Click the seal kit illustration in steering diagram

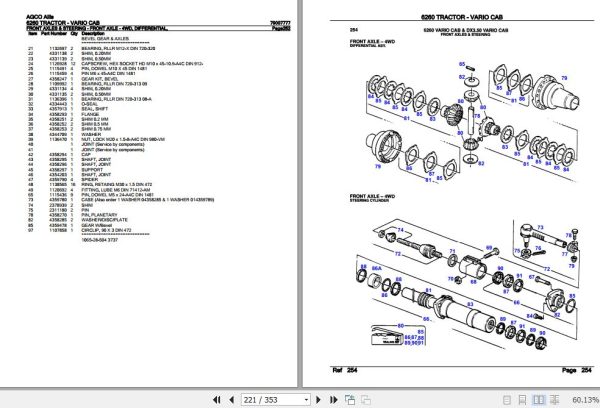tap(386, 336)
